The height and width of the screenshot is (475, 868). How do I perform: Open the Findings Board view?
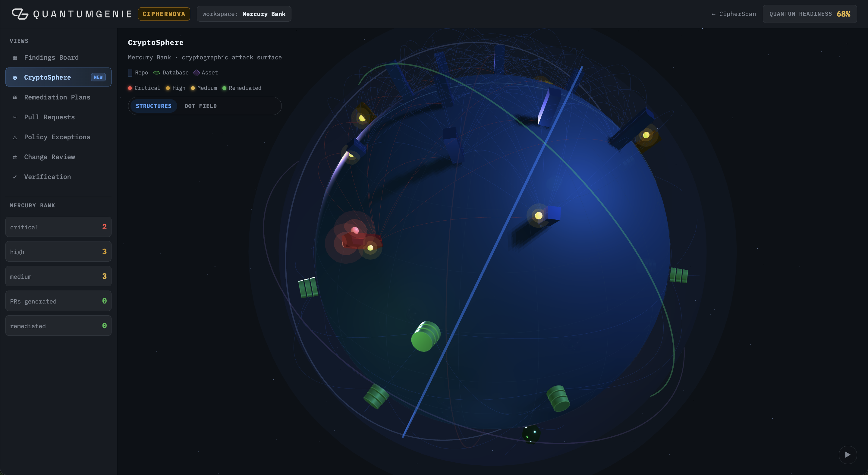58,57
